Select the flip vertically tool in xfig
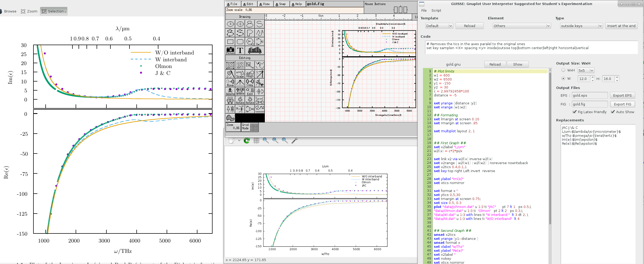Screen dimensions: 644x264 click(260, 92)
